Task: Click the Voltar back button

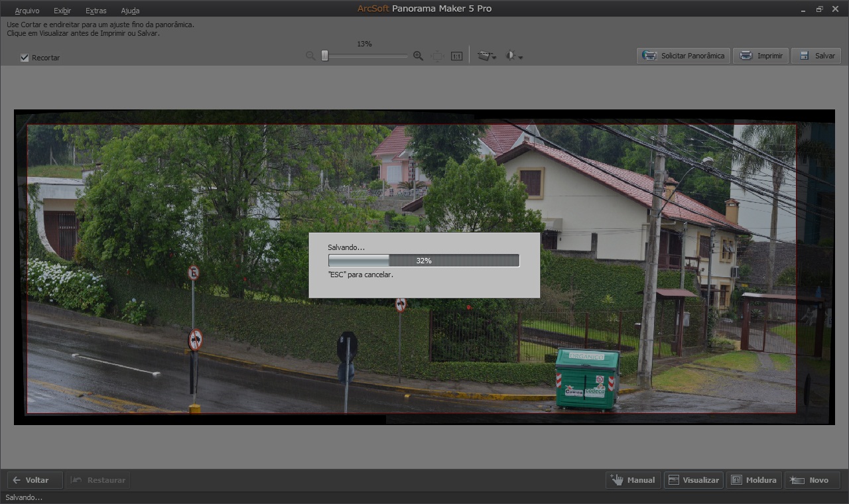Action: click(34, 480)
